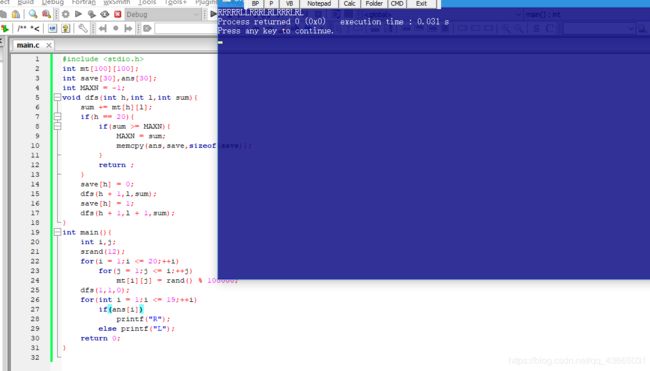650x371 pixels.
Task: Click the doxygen CHM help icon
Action: [x=65, y=28]
